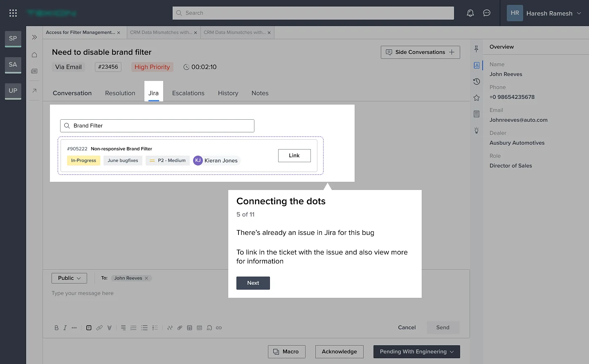View the History tab

click(x=228, y=93)
